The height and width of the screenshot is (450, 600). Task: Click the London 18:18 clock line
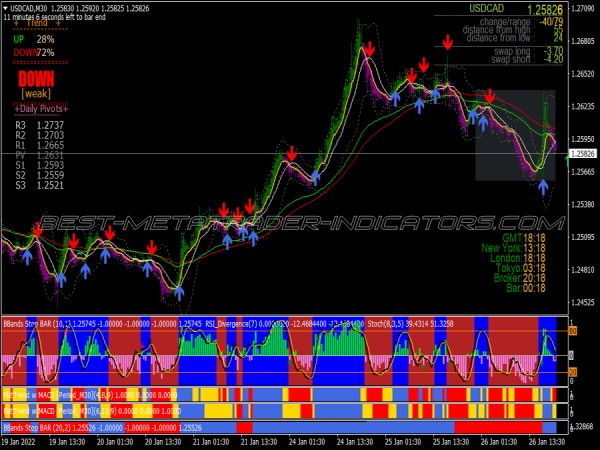tap(518, 258)
